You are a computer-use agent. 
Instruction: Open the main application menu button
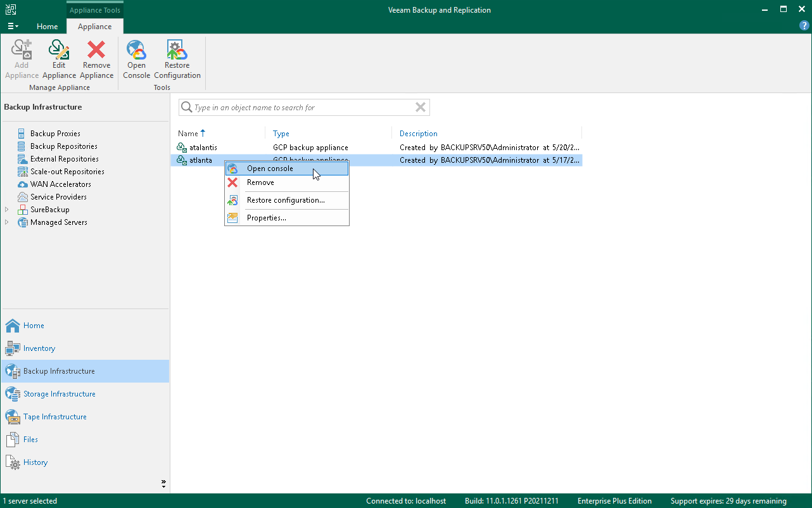point(13,27)
